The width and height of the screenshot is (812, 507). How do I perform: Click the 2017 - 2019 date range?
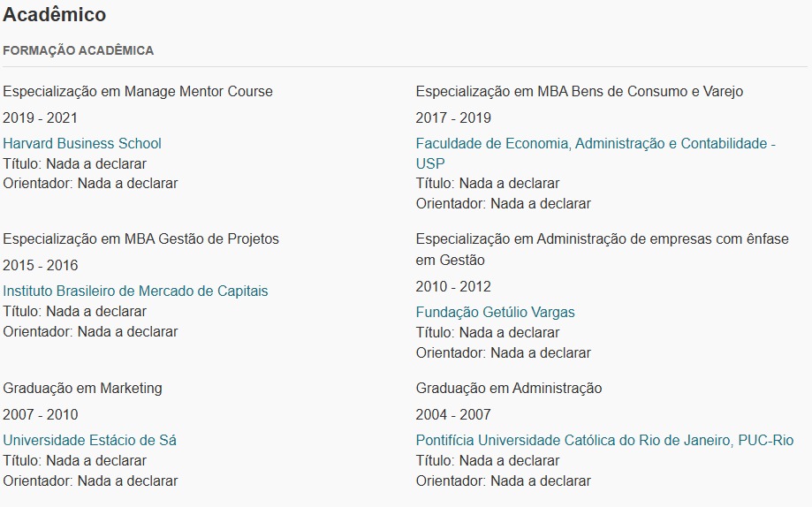click(453, 118)
